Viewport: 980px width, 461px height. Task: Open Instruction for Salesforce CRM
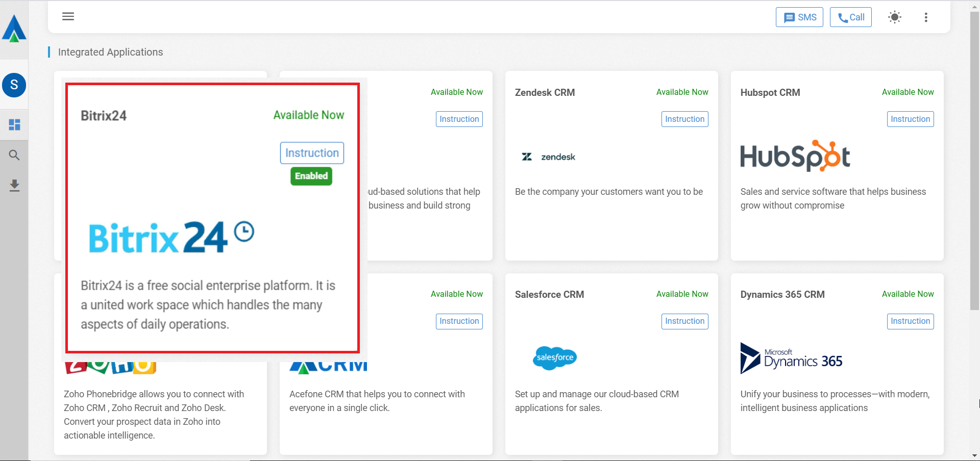click(x=684, y=321)
